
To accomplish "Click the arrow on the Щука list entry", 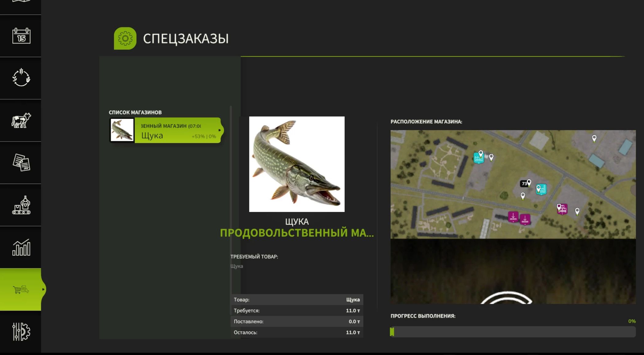I will point(219,130).
